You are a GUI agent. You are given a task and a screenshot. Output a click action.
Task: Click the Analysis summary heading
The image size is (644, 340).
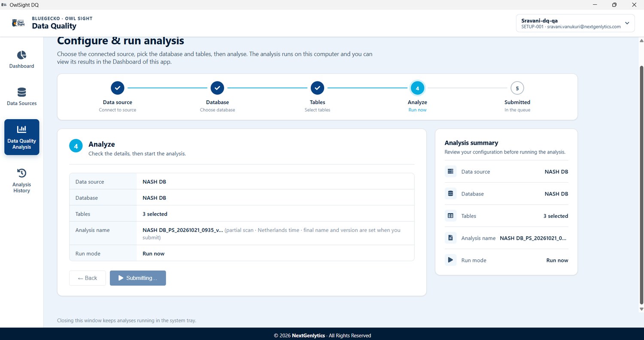471,143
